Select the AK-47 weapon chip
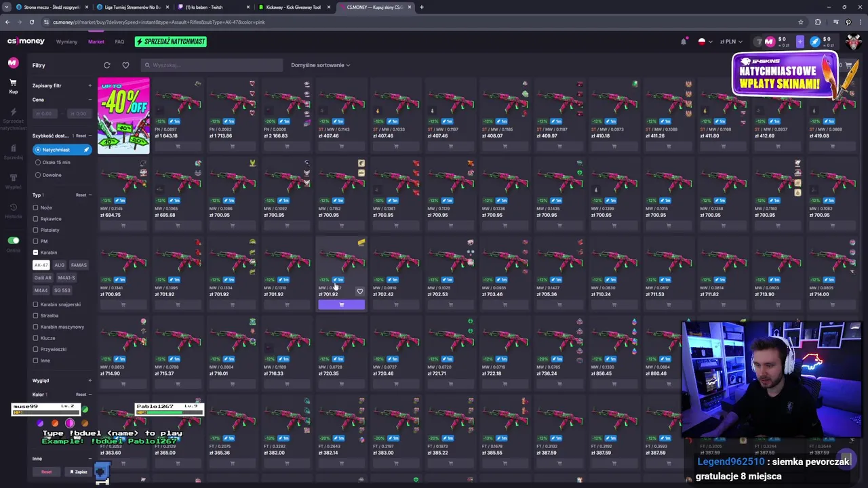868x488 pixels. pos(41,265)
